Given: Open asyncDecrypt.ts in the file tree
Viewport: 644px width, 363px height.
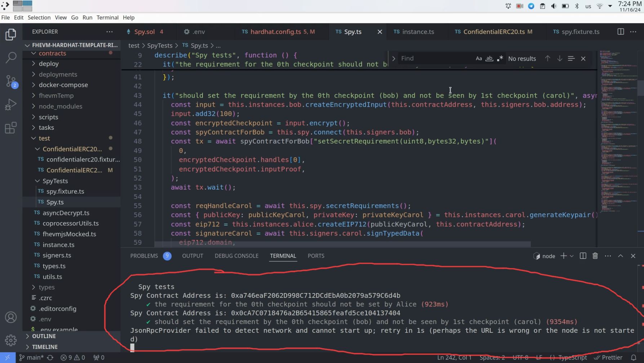Looking at the screenshot, I should pos(66,213).
